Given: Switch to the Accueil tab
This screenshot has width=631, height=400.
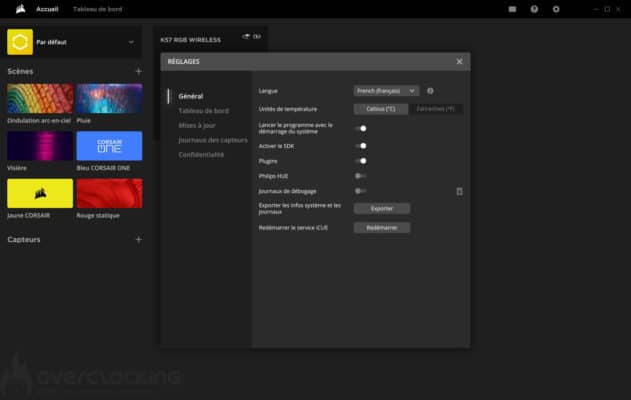Looking at the screenshot, I should (x=47, y=9).
